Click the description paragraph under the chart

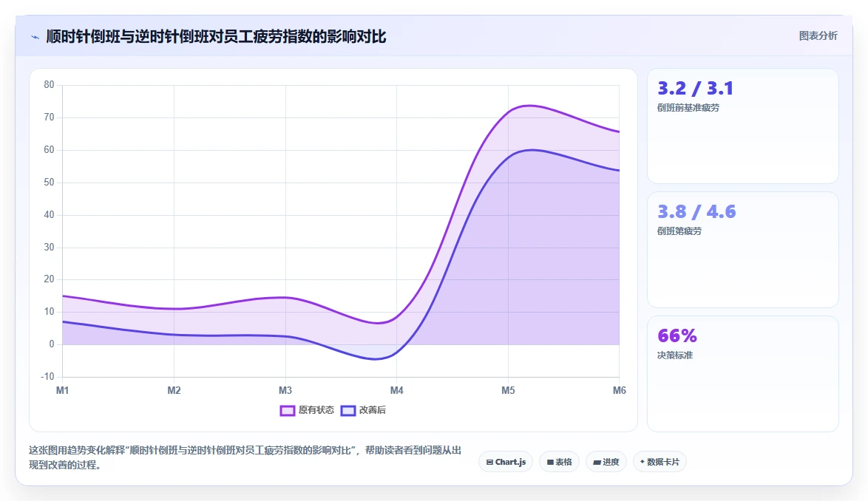(245, 457)
